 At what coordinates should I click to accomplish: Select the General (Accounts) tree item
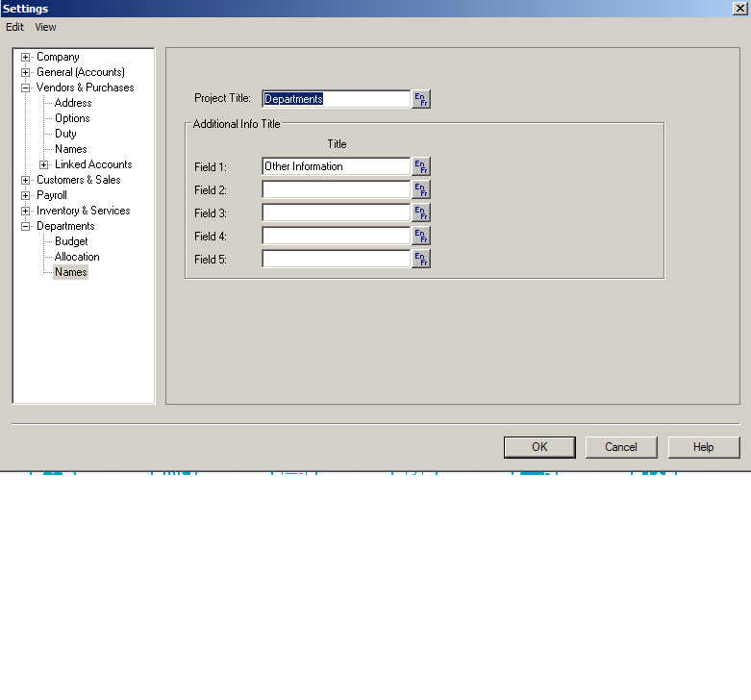coord(81,72)
